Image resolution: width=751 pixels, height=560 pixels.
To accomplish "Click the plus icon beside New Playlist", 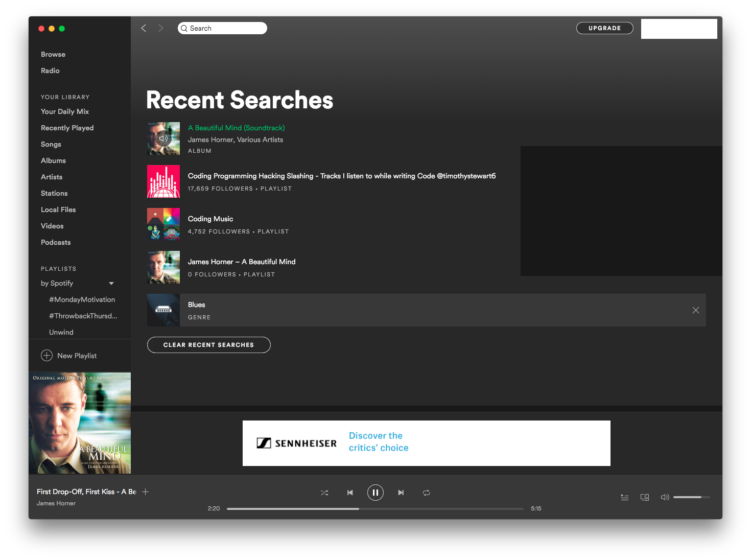I will [x=46, y=356].
